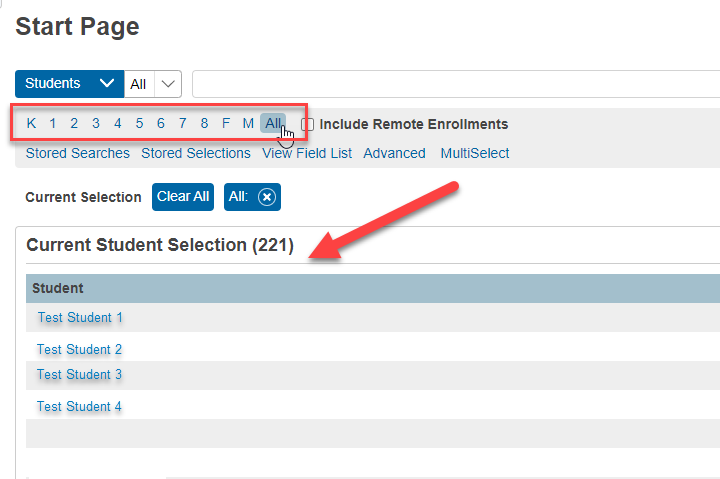Image resolution: width=720 pixels, height=479 pixels.
Task: Open Advanced search options
Action: 394,153
